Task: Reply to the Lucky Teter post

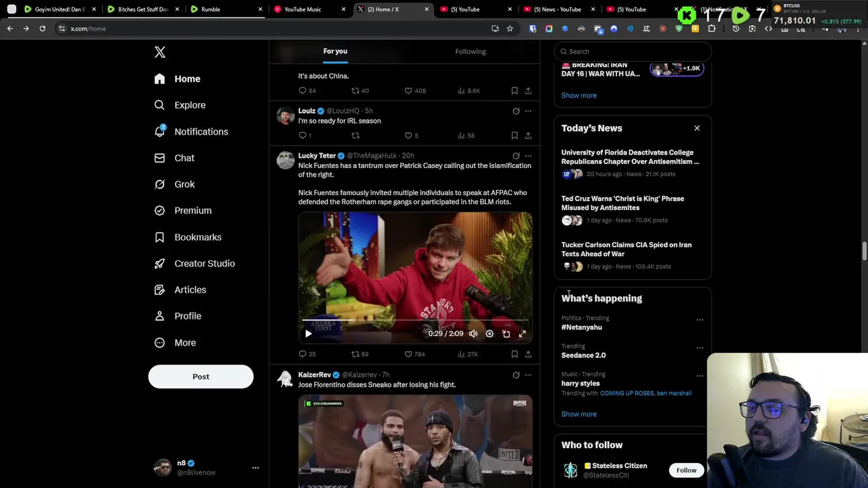Action: pos(307,354)
